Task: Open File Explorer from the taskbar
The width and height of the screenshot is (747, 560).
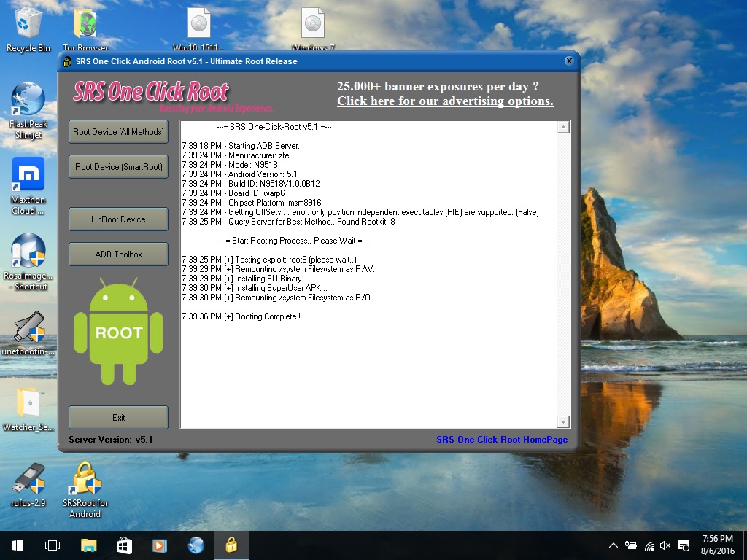Action: 88,545
